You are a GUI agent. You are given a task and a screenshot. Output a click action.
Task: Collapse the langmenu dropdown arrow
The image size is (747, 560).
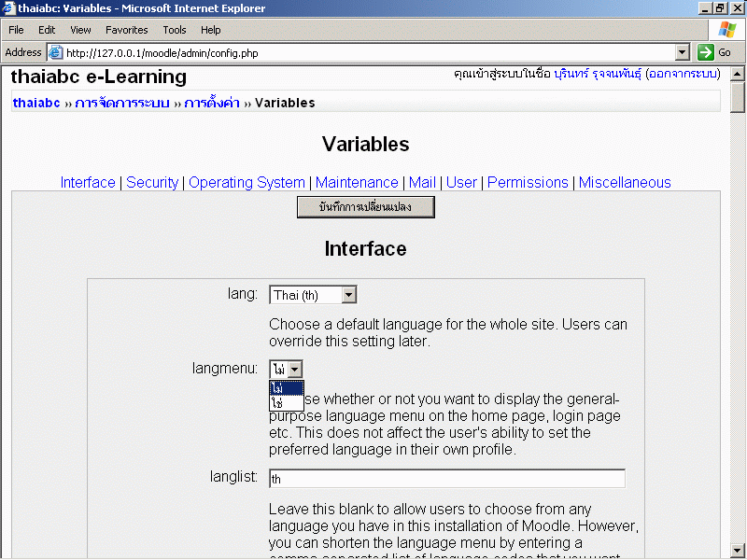point(294,370)
